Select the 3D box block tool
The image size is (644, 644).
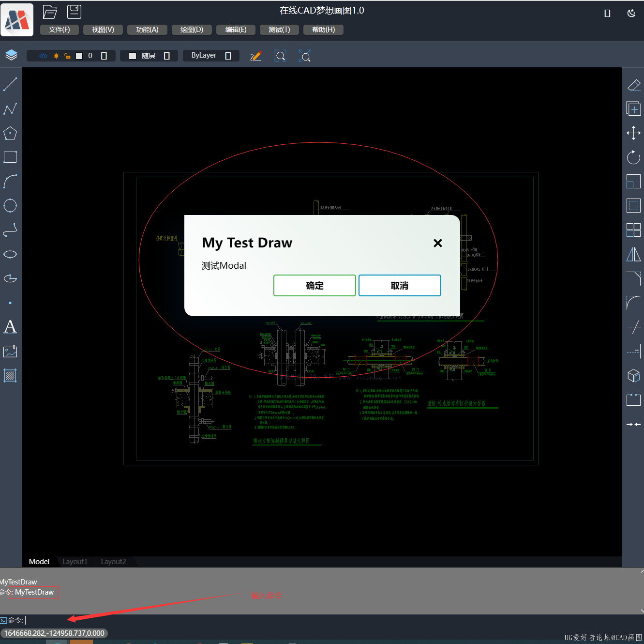tap(634, 375)
